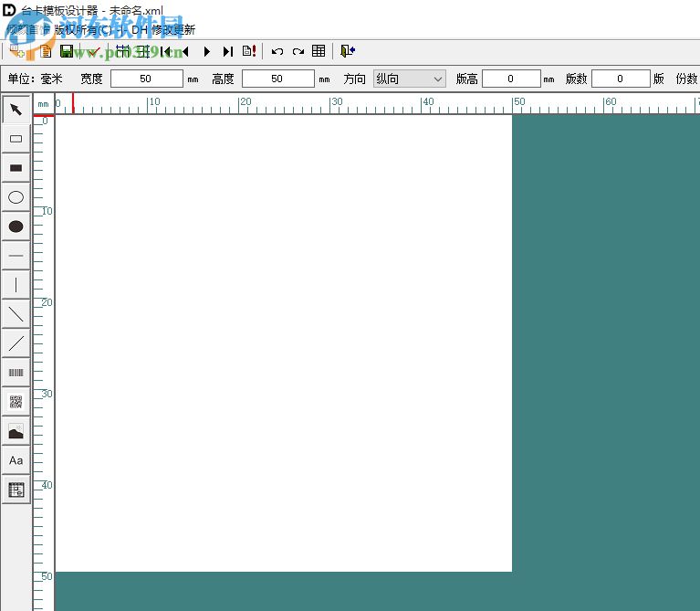Click the 高度 height input field

[278, 79]
